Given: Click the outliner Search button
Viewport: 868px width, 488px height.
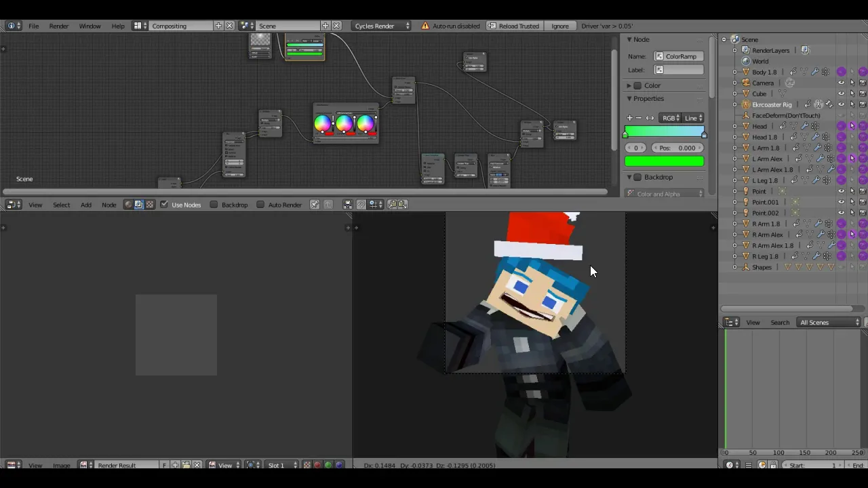Looking at the screenshot, I should pyautogui.click(x=780, y=323).
